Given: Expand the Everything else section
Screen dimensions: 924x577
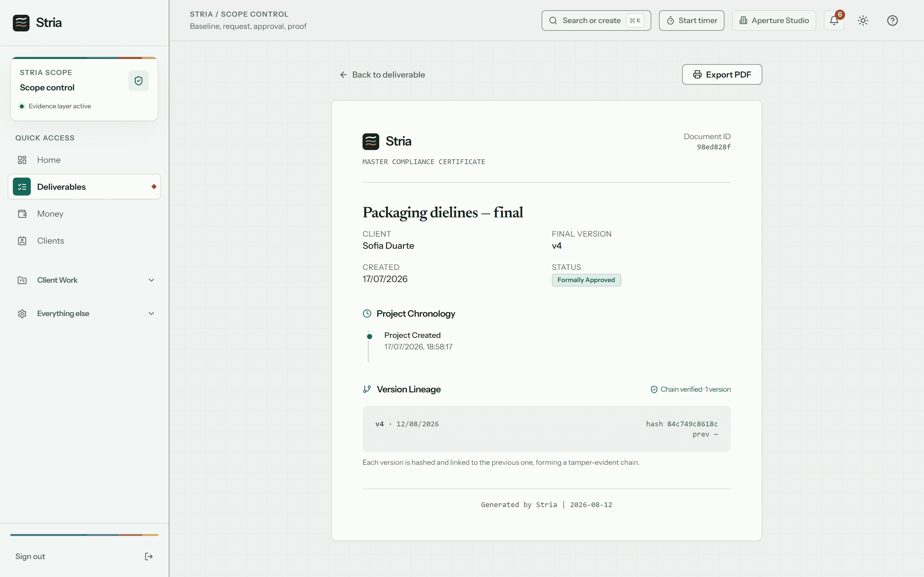Looking at the screenshot, I should coord(84,313).
